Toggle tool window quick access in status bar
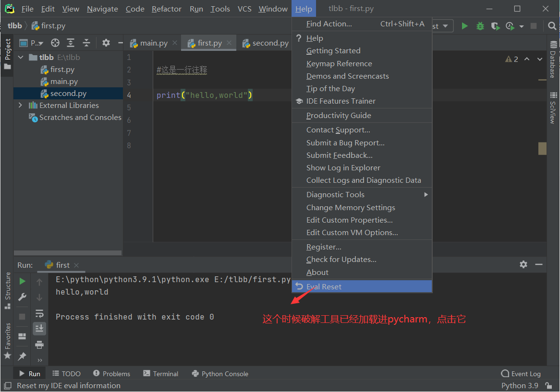560x392 pixels. (x=8, y=386)
